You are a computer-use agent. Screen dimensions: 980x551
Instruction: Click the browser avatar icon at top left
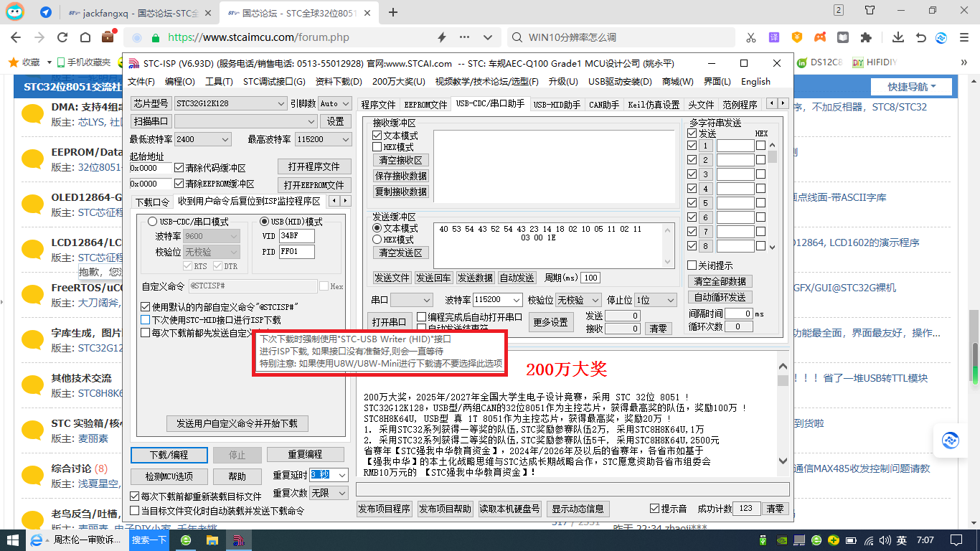coord(16,11)
